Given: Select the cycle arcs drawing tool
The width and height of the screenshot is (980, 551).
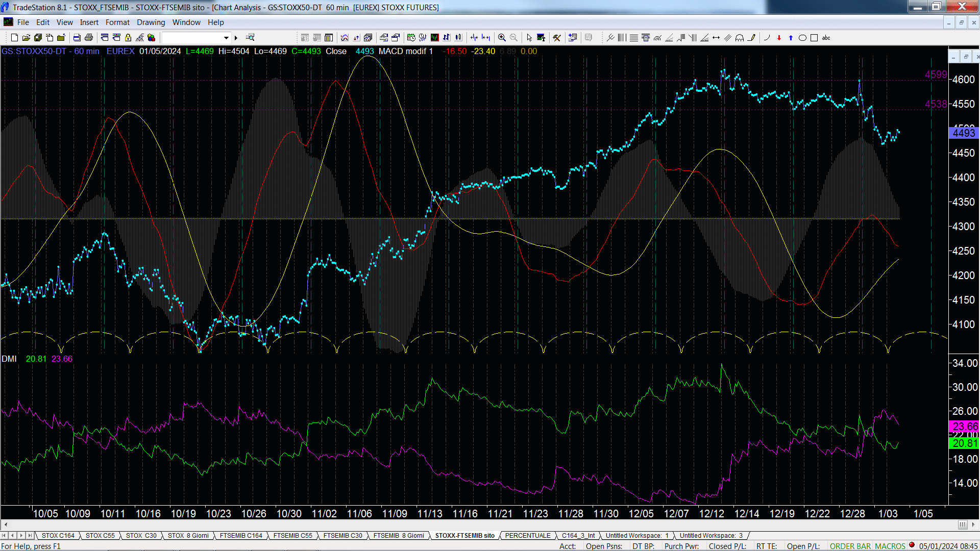Looking at the screenshot, I should 740,38.
